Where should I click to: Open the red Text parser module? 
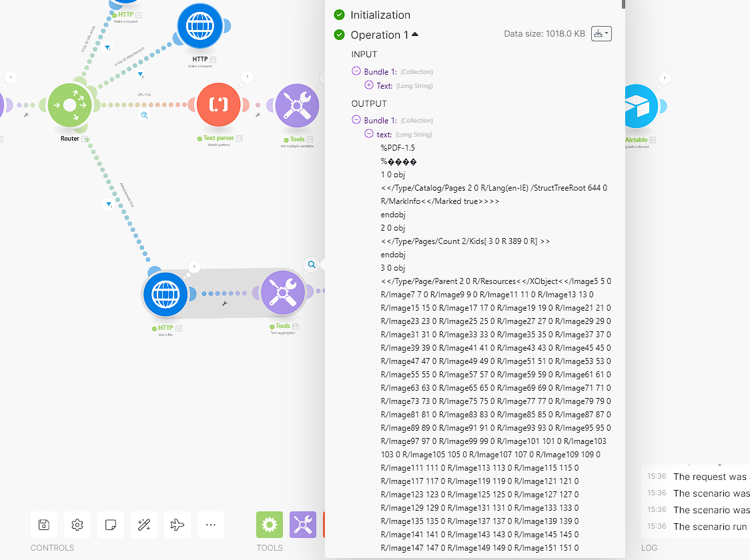click(219, 105)
